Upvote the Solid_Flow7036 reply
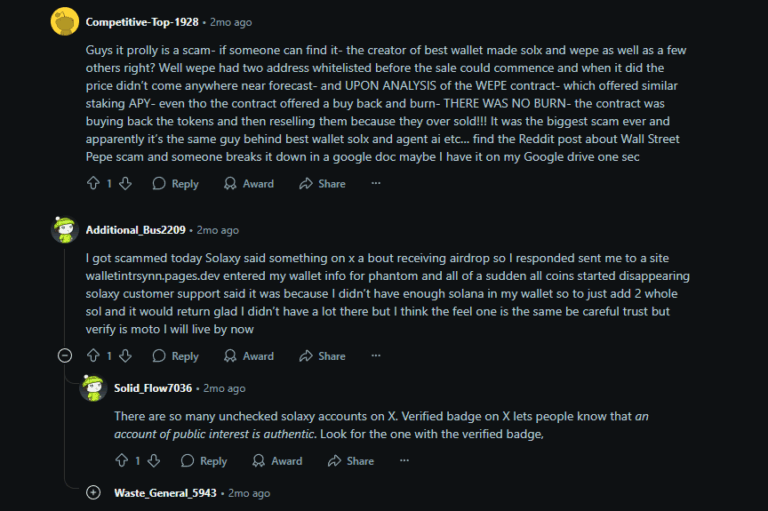This screenshot has width=768, height=511. click(x=122, y=461)
